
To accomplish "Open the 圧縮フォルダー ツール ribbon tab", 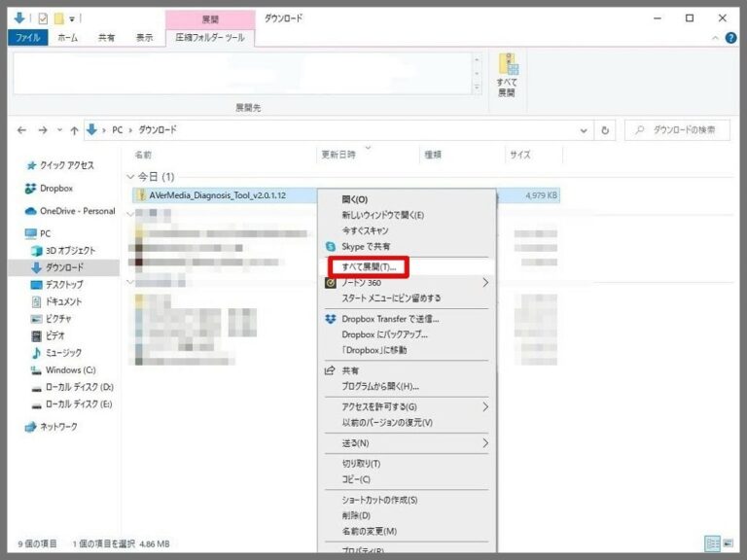I will pos(210,38).
